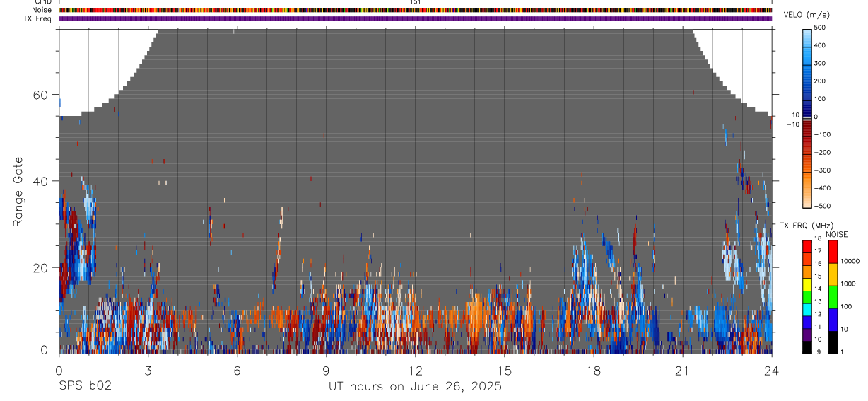The width and height of the screenshot is (868, 401).
Task: Click the purple TX Freq strip above the plot
Action: [416, 18]
